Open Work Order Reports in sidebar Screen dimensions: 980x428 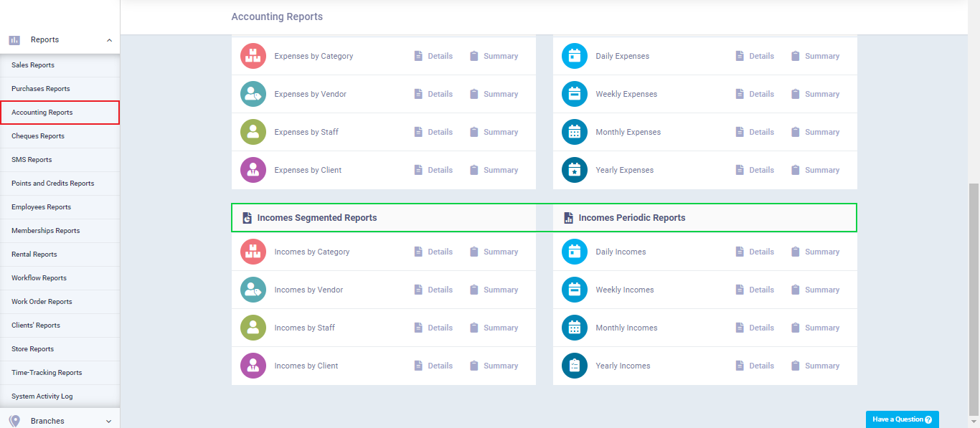pos(60,302)
